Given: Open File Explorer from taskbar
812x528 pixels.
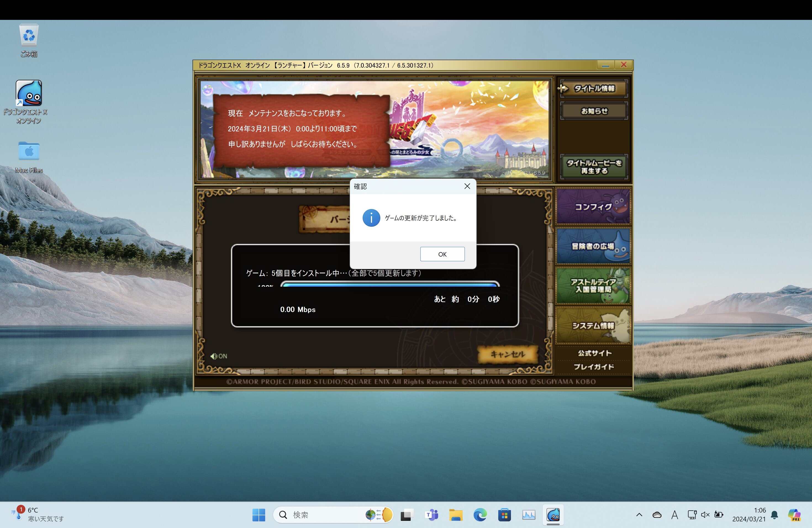Looking at the screenshot, I should click(456, 515).
